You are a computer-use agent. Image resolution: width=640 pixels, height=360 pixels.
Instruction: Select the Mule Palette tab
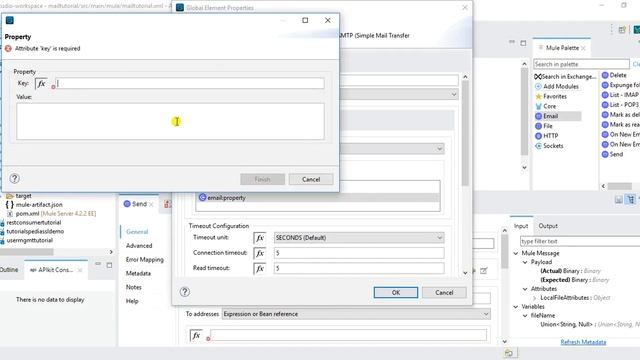[562, 48]
